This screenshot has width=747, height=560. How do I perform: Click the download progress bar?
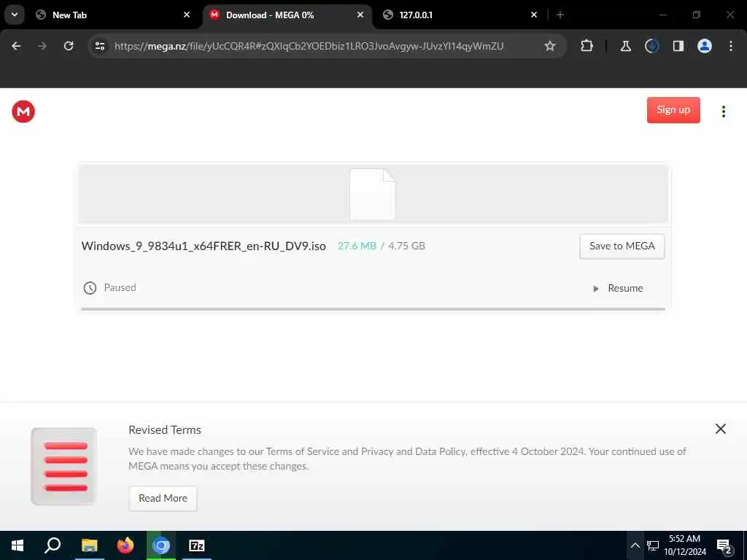tap(373, 309)
